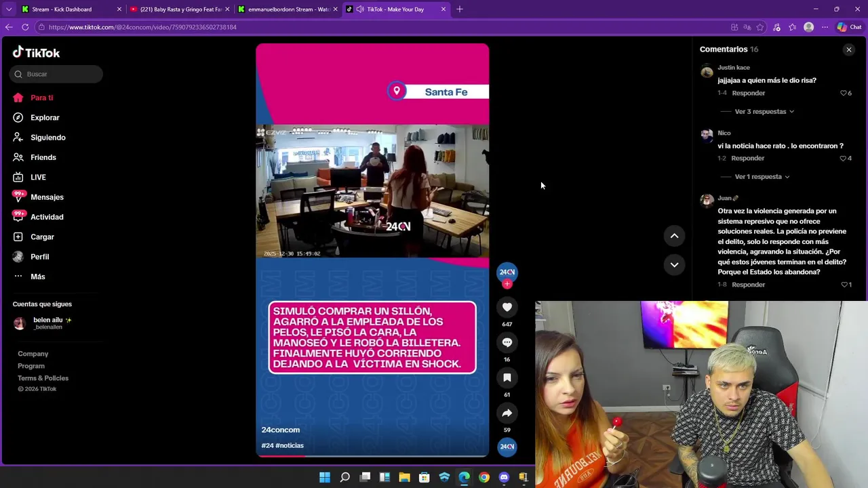
Task: Click the #noticias hashtag
Action: [290, 445]
